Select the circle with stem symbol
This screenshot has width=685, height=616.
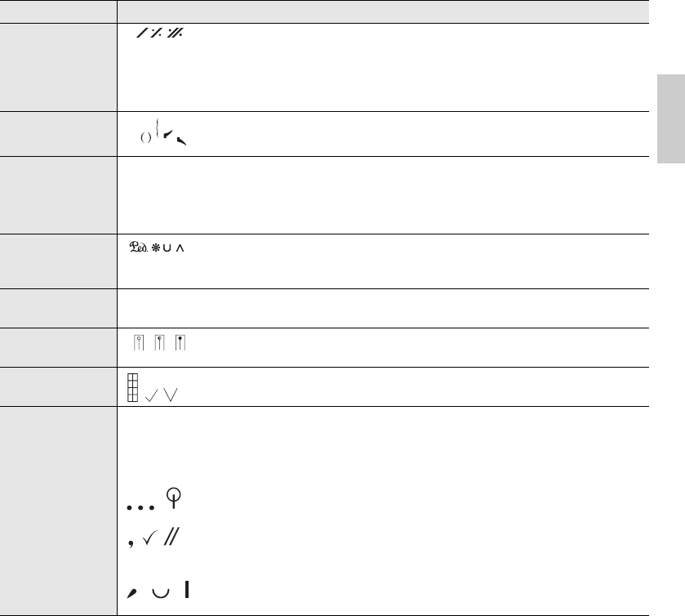[x=174, y=498]
